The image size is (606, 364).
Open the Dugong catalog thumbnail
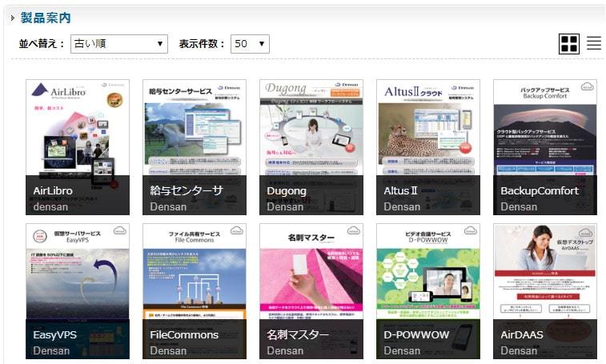311,147
